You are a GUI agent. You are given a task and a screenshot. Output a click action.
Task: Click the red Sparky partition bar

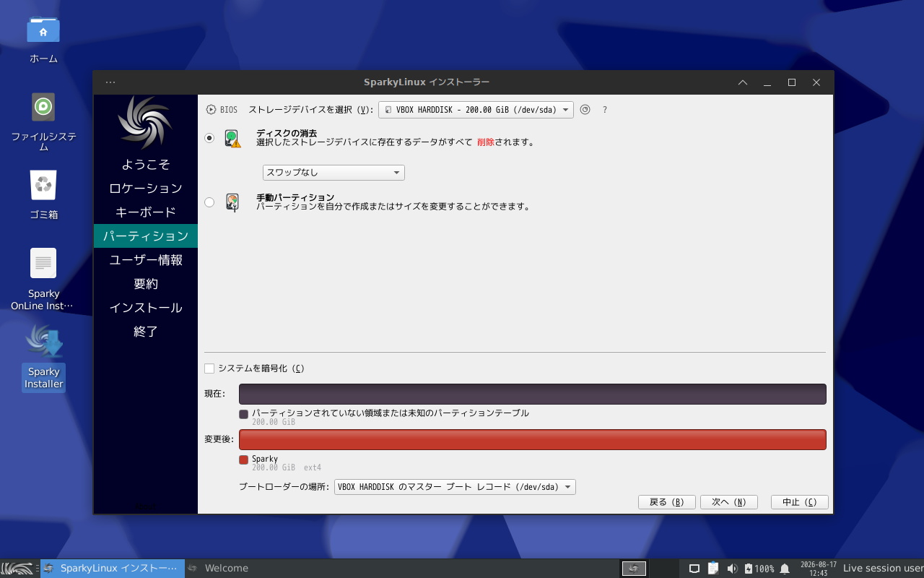point(533,440)
